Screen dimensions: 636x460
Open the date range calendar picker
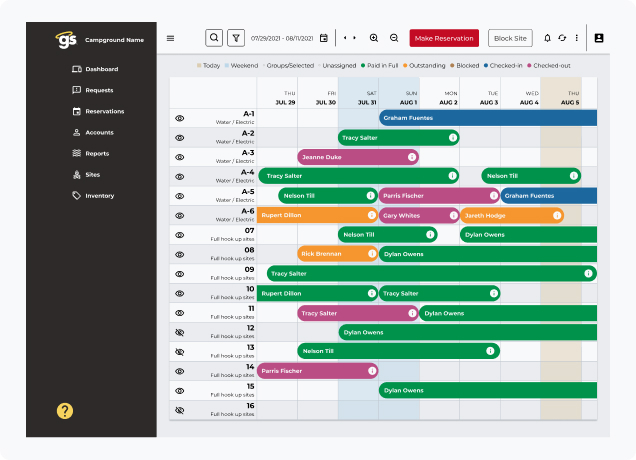(323, 38)
